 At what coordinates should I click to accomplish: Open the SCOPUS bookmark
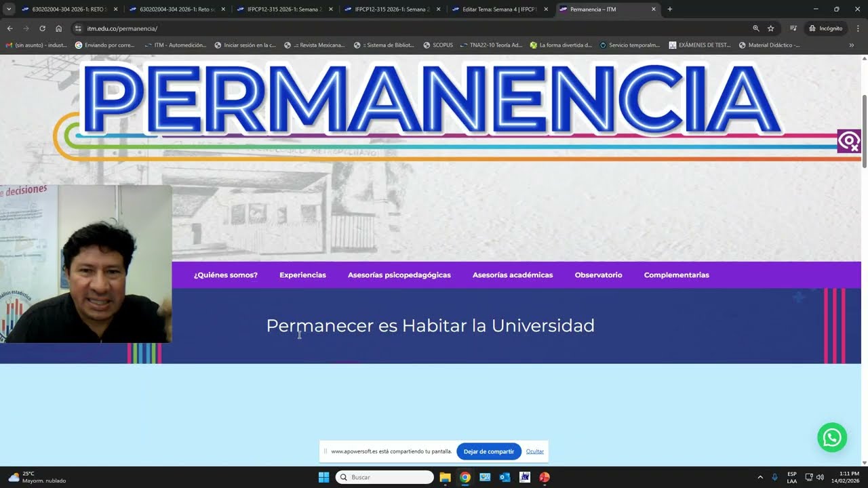(438, 45)
